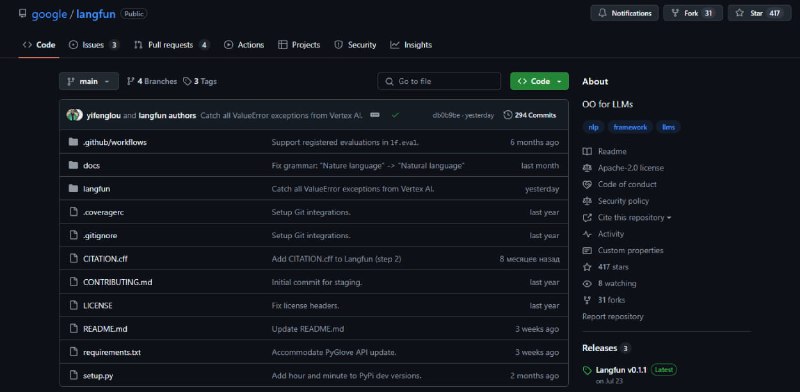Click the Fork button
Screen dimensions: 800x392
coord(693,13)
